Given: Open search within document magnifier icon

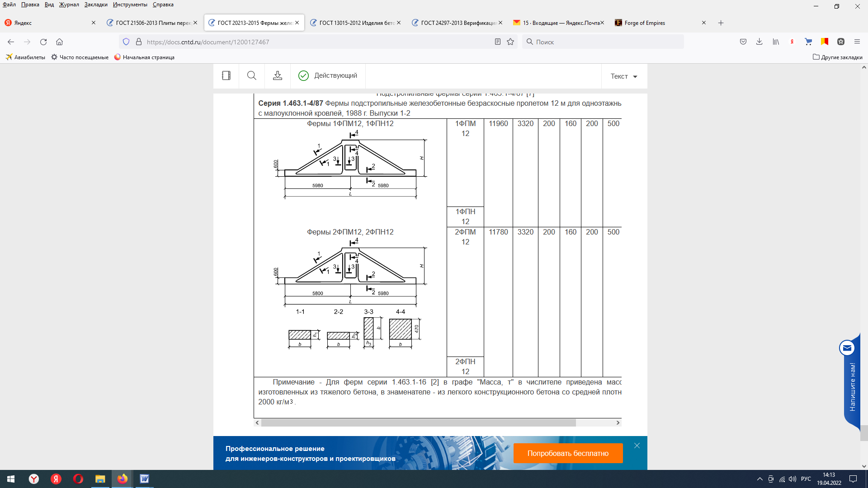Looking at the screenshot, I should tap(252, 75).
